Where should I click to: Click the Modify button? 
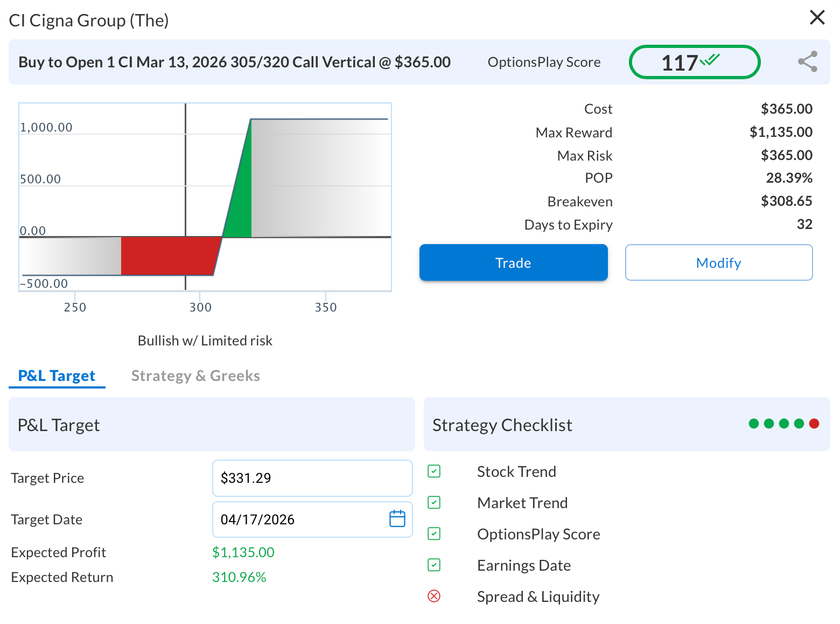click(x=718, y=262)
